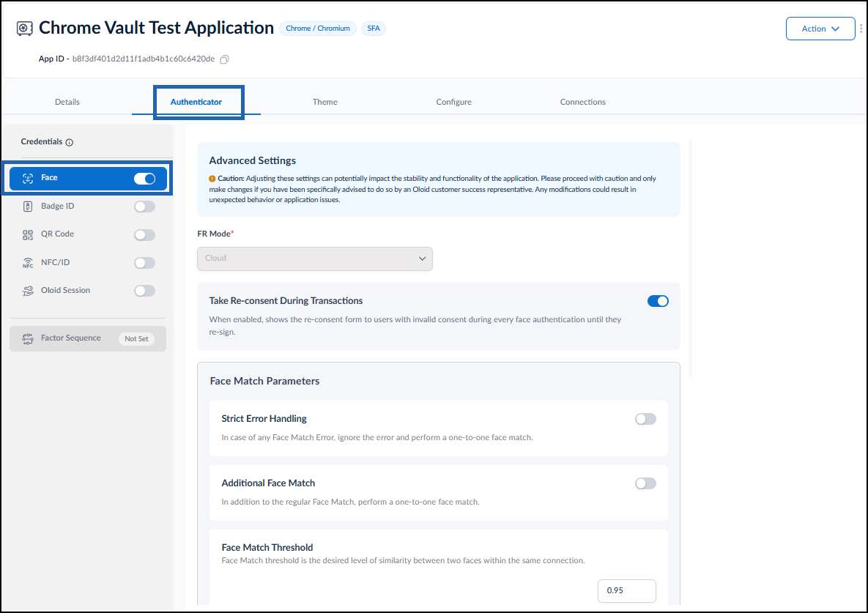Enable the Badge ID toggle
The image size is (868, 613).
click(144, 207)
